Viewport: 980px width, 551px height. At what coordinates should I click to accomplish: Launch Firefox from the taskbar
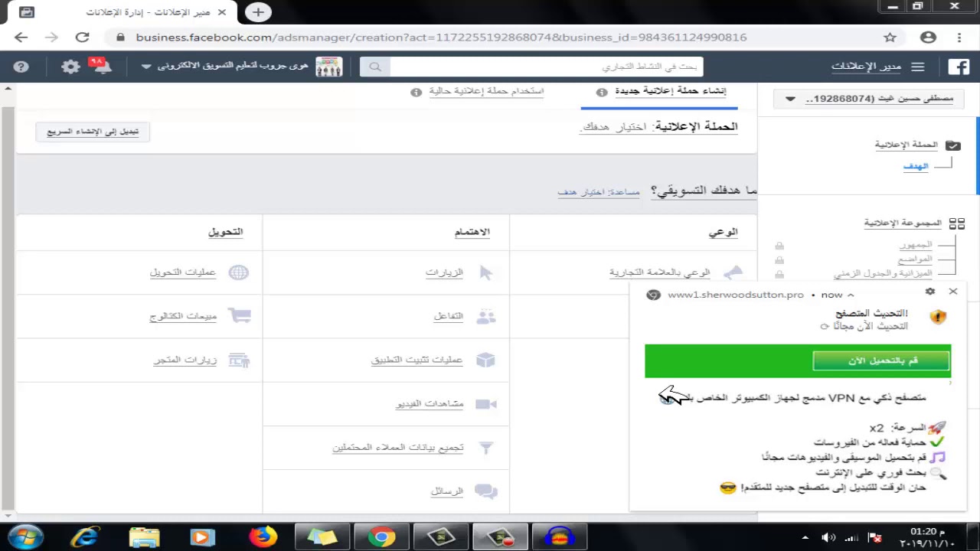point(262,536)
